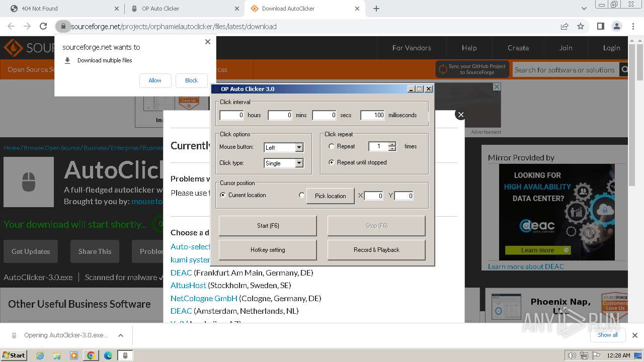
Task: Open the media player taskbar icon
Action: (74, 355)
